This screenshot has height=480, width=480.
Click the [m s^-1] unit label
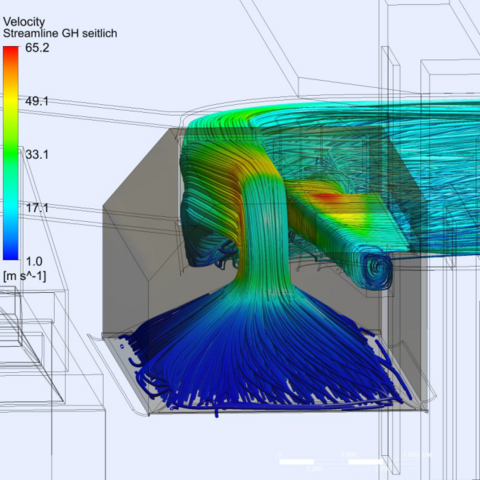coord(25,276)
